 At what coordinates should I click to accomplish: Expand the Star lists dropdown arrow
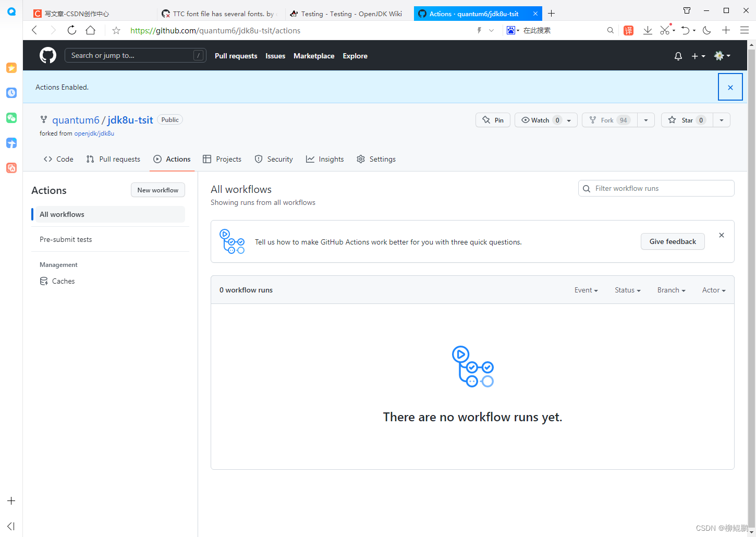[x=722, y=120]
